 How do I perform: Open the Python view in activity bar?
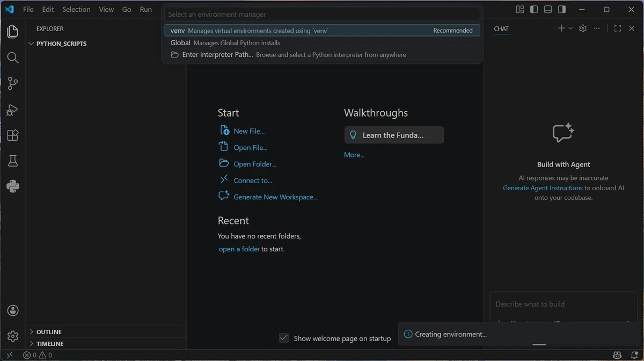[13, 186]
